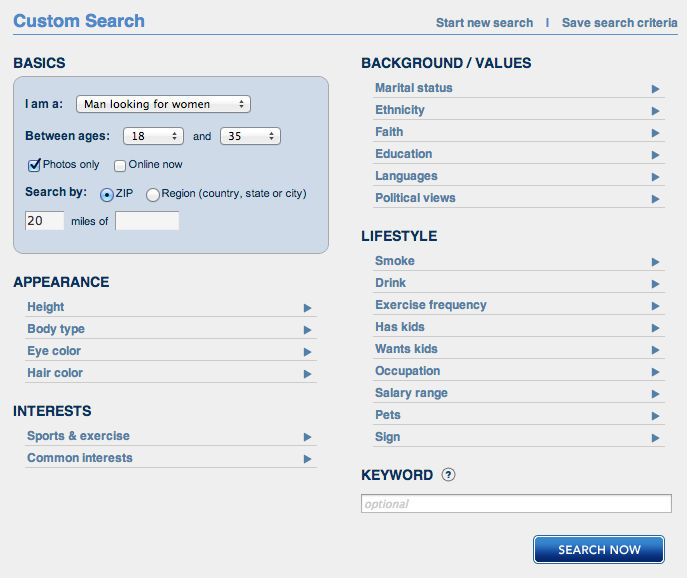
Task: Expand the Body type label
Action: coord(56,329)
